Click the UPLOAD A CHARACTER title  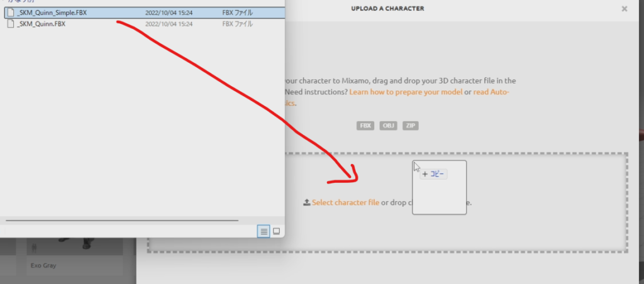tap(387, 9)
